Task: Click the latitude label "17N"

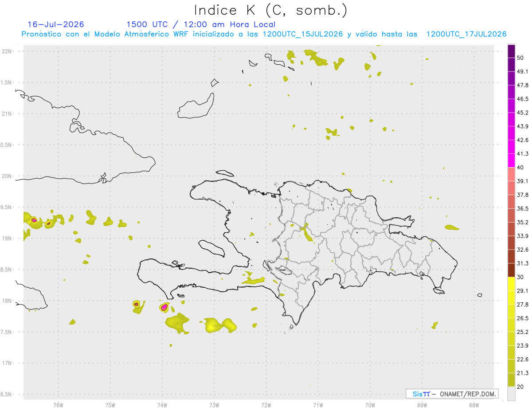Action: point(7,363)
